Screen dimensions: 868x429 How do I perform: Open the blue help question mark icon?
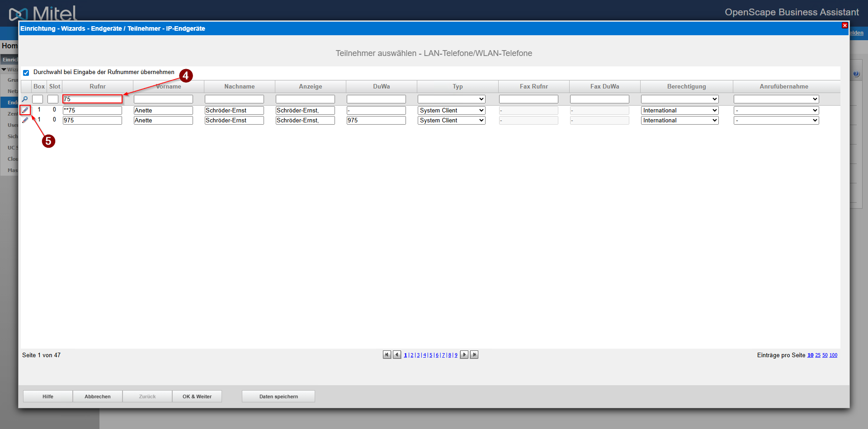tap(856, 74)
